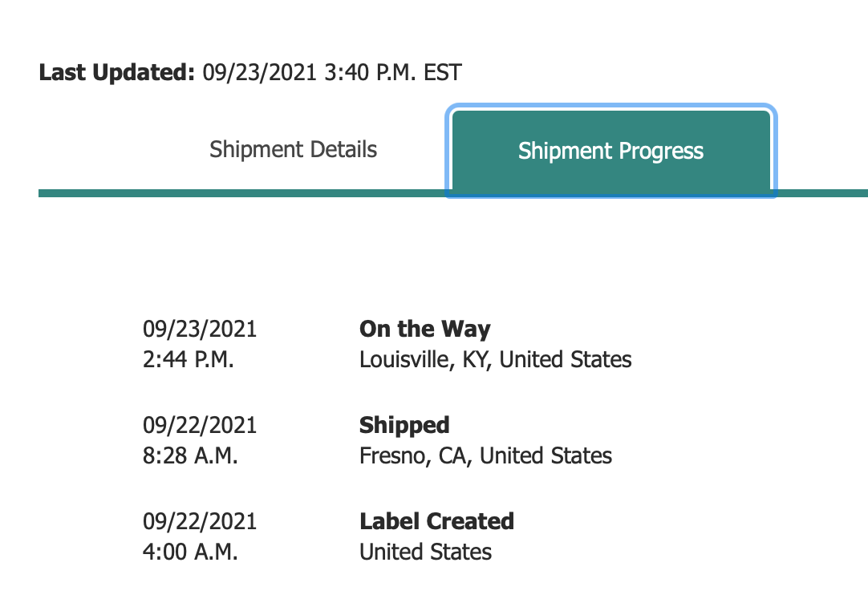Click the 4:00 A.M. timestamp
Screen dimensions: 868x611
[190, 552]
